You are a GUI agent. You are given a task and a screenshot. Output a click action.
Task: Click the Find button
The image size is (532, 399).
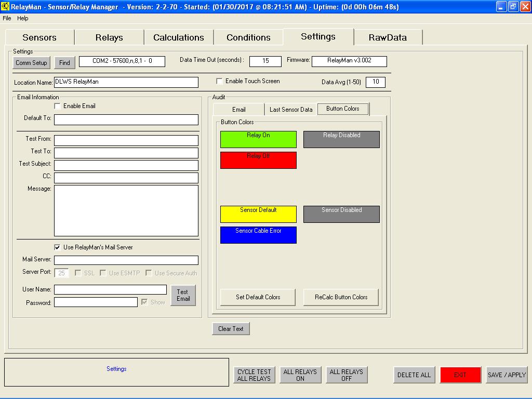tap(64, 63)
